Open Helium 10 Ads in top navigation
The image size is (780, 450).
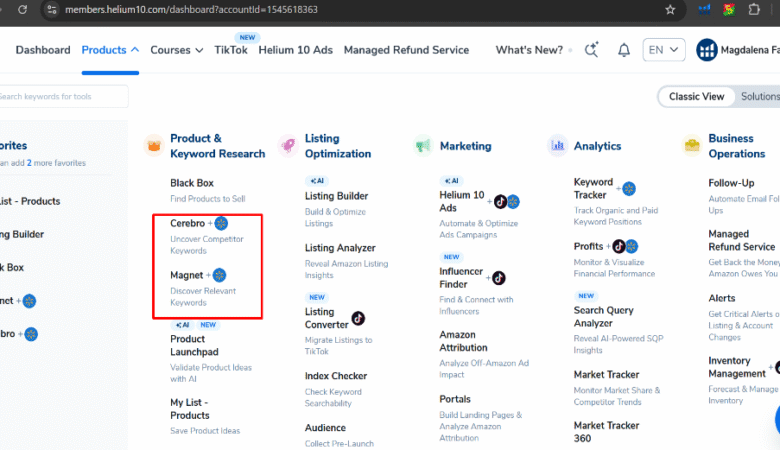click(295, 50)
